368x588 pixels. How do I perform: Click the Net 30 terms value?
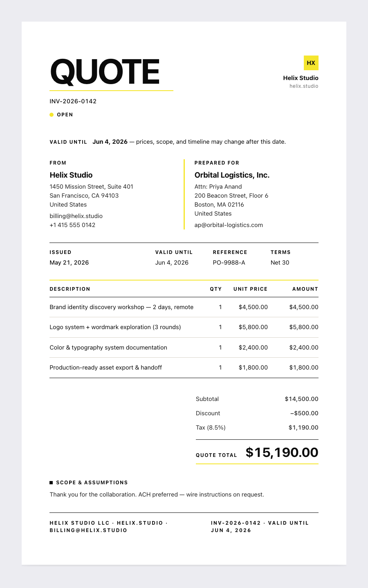pyautogui.click(x=280, y=263)
